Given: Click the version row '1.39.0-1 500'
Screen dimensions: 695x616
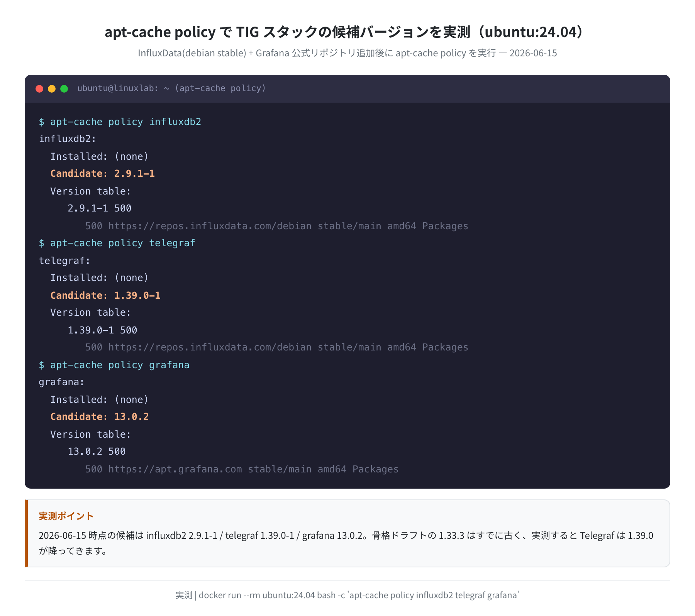Looking at the screenshot, I should coord(102,330).
